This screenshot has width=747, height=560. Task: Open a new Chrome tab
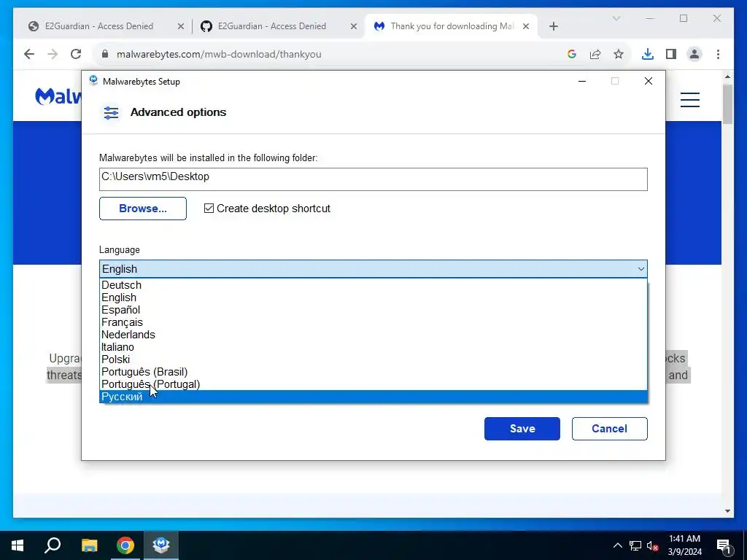pyautogui.click(x=553, y=26)
